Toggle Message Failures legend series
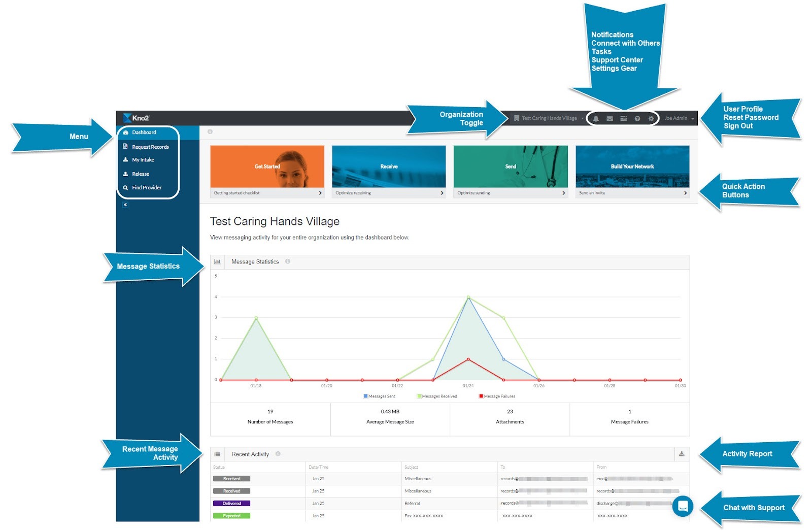Screen dimensions: 812x531 click(497, 396)
